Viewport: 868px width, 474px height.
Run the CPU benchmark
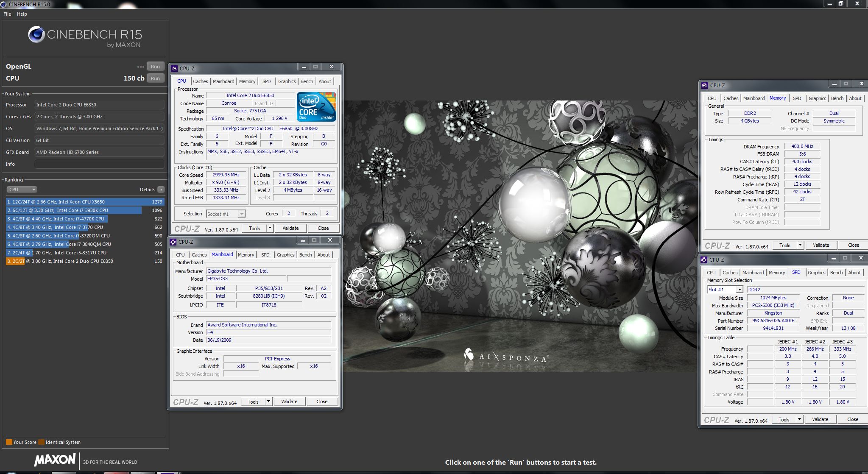[x=156, y=78]
